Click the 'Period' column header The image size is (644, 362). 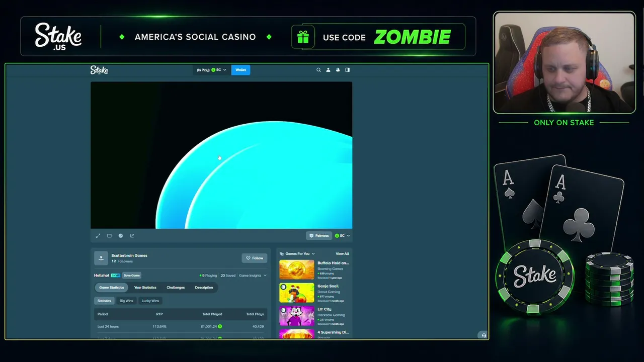(103, 314)
